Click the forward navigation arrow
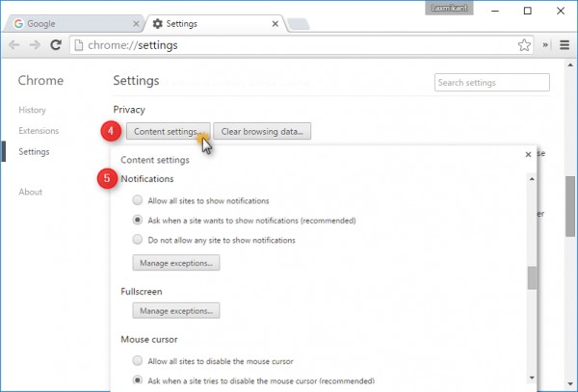 pyautogui.click(x=35, y=45)
